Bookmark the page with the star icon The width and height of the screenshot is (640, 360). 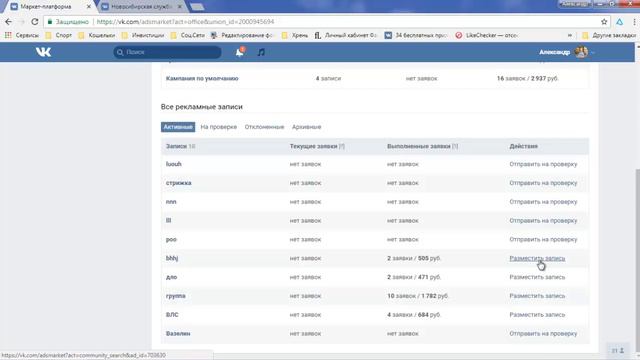pos(604,22)
